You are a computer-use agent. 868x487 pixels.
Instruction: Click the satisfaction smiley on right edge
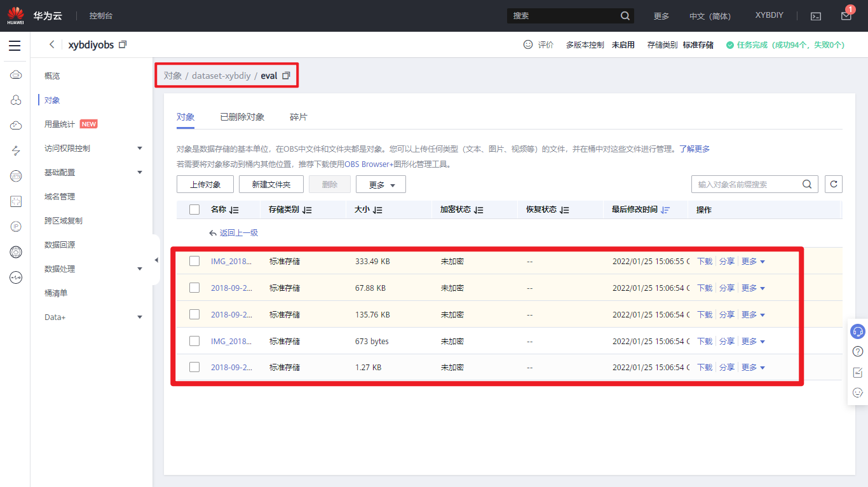tap(858, 393)
